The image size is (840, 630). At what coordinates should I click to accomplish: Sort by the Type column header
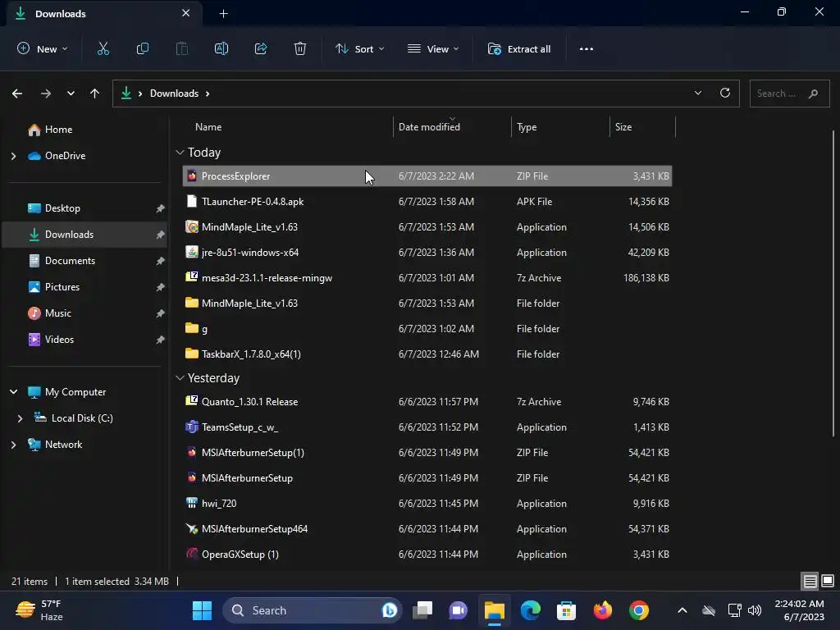(x=527, y=127)
